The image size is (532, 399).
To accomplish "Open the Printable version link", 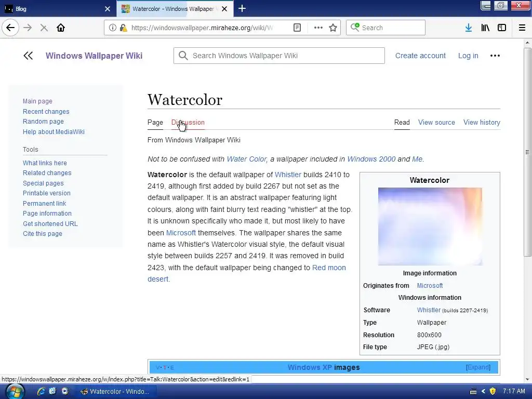I will click(x=46, y=193).
